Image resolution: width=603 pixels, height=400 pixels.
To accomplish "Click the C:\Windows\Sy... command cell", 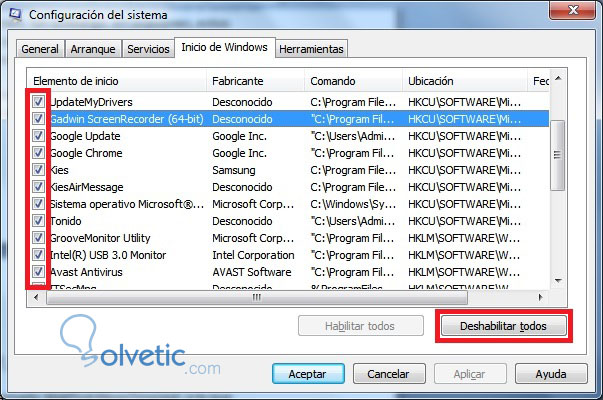I will (x=353, y=204).
